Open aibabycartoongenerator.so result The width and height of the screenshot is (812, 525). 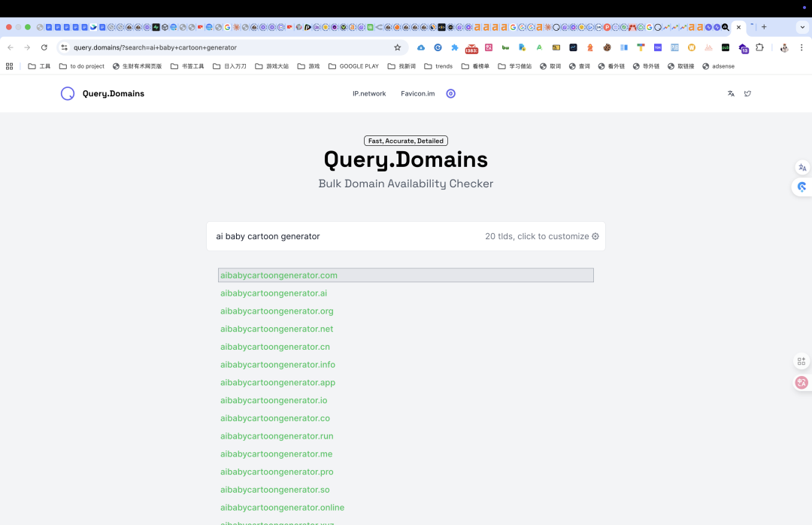pyautogui.click(x=275, y=490)
